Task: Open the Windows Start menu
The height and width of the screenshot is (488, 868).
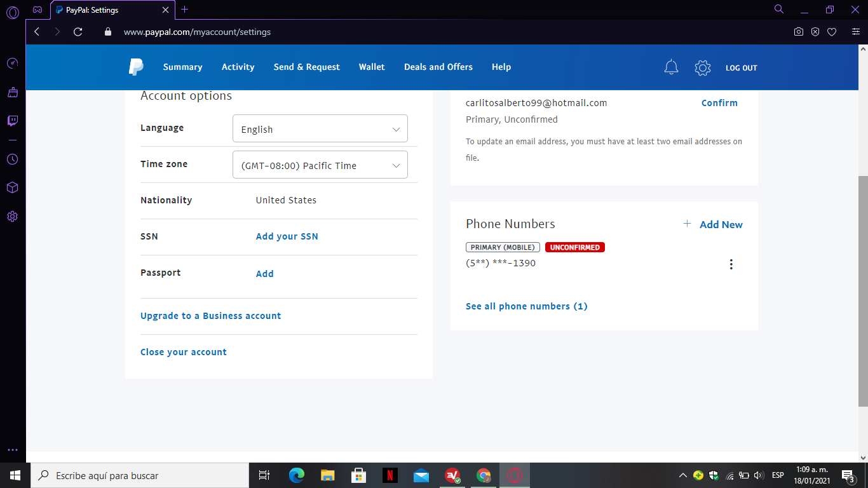Action: coord(15,475)
